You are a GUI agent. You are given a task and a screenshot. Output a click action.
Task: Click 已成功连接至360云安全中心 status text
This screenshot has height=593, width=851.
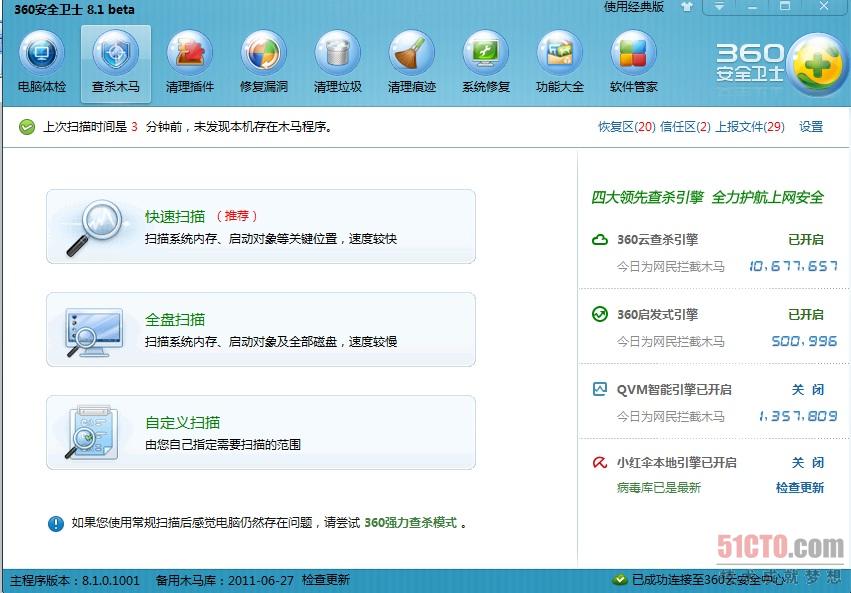tap(707, 580)
